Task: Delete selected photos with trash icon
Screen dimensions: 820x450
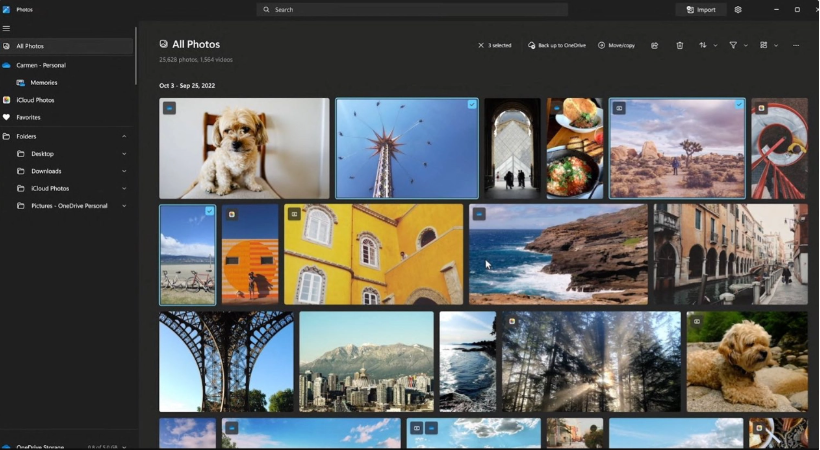Action: click(680, 45)
